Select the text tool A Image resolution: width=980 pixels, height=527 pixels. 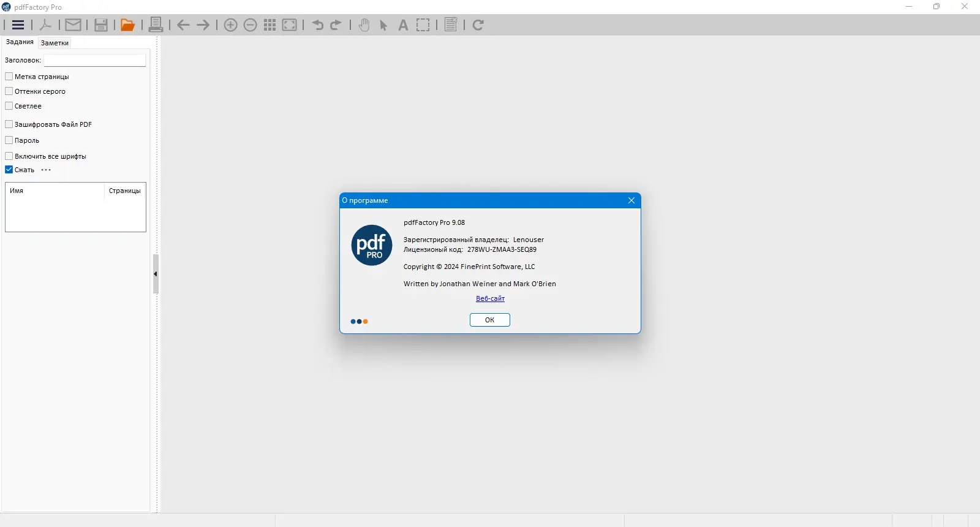(403, 25)
